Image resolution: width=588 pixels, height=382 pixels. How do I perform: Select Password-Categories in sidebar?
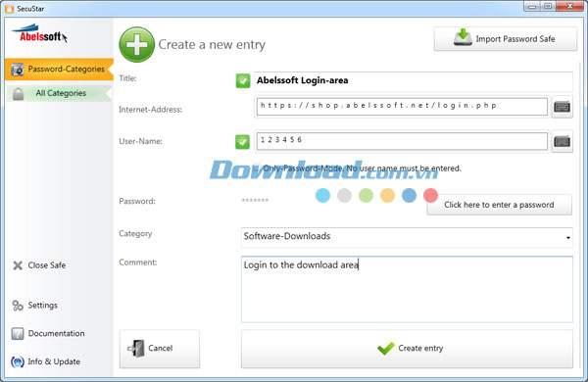point(59,70)
